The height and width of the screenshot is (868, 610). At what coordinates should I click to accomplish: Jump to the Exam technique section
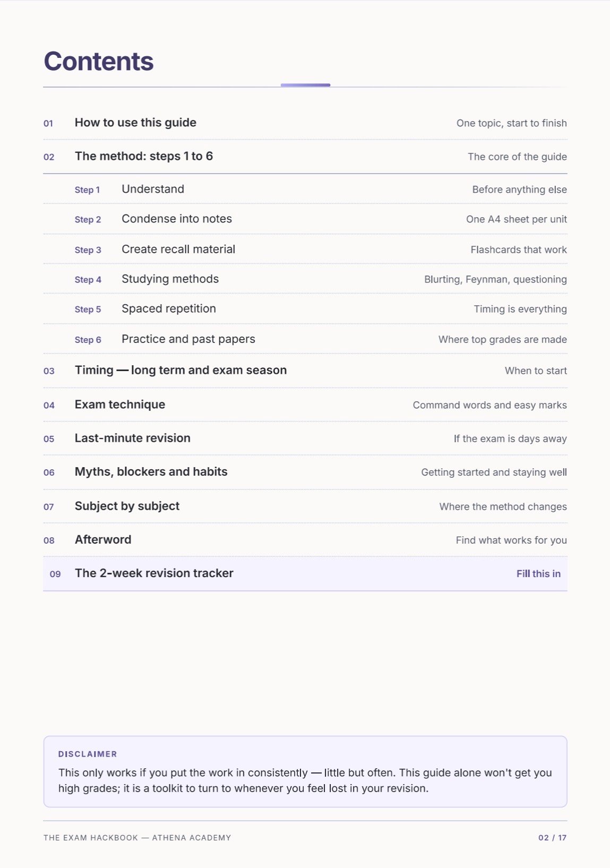coord(305,405)
